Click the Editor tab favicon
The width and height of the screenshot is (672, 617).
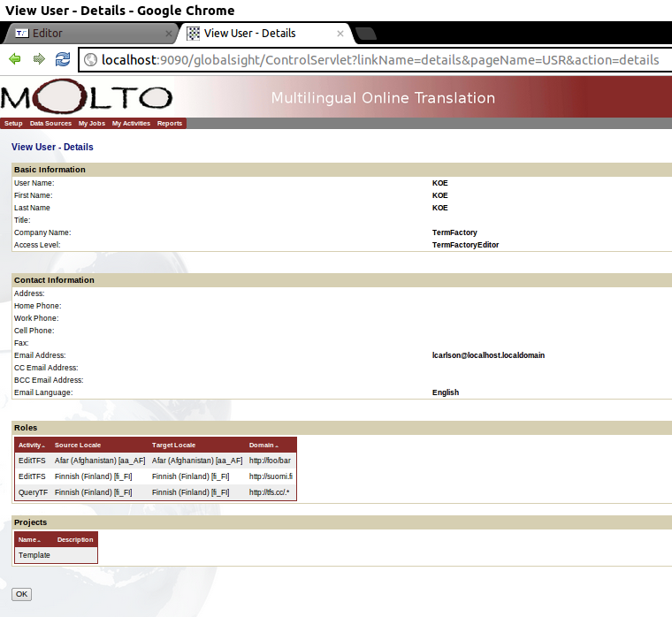point(22,33)
